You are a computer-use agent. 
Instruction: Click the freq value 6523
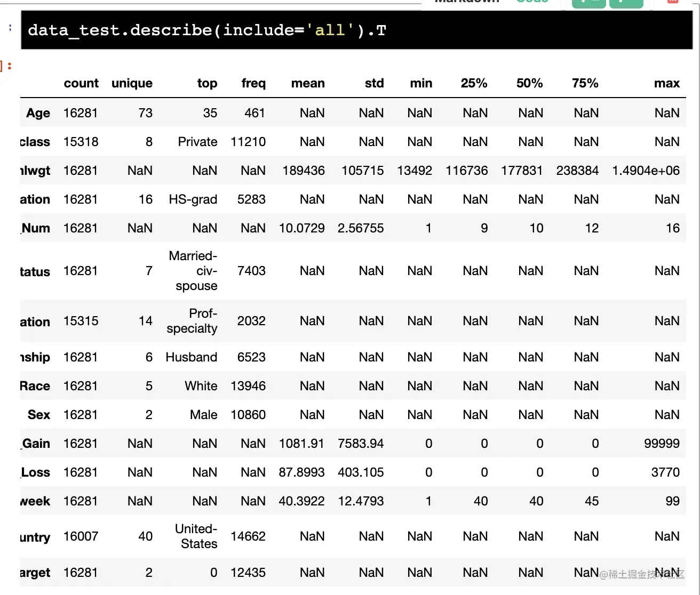(252, 357)
